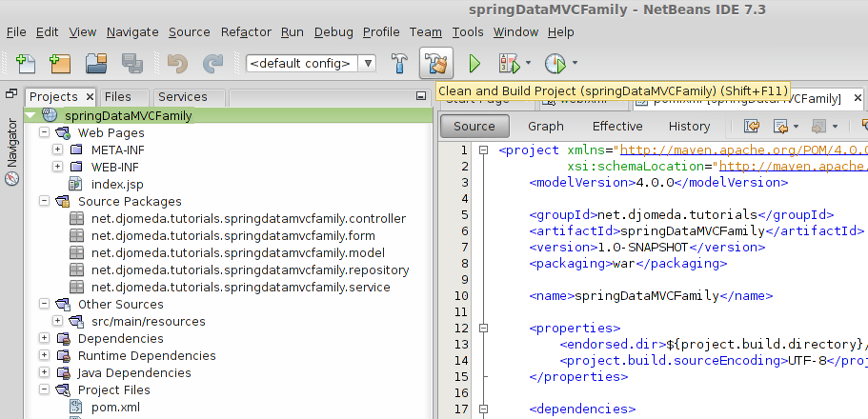The height and width of the screenshot is (419, 868).
Task: Expand the Runtime Dependencies node
Action: 44,355
